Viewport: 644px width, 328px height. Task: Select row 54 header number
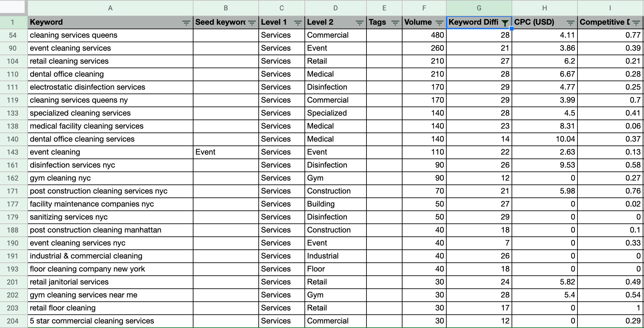pos(14,35)
